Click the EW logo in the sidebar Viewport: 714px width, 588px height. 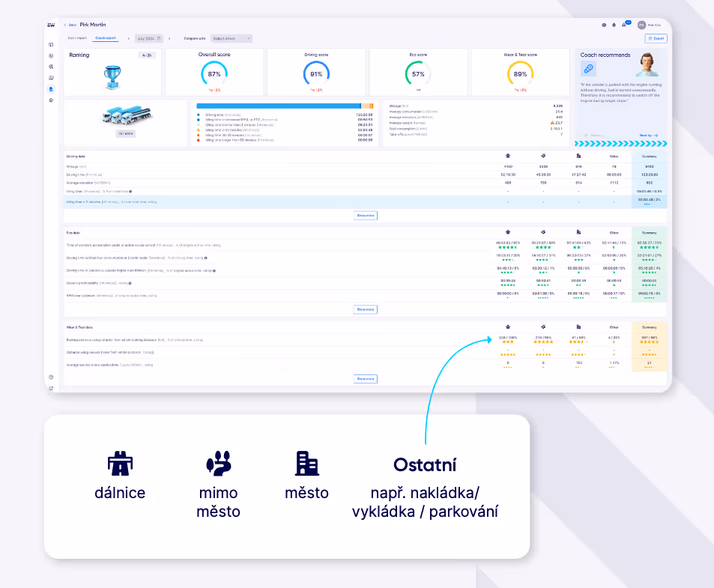[x=51, y=25]
